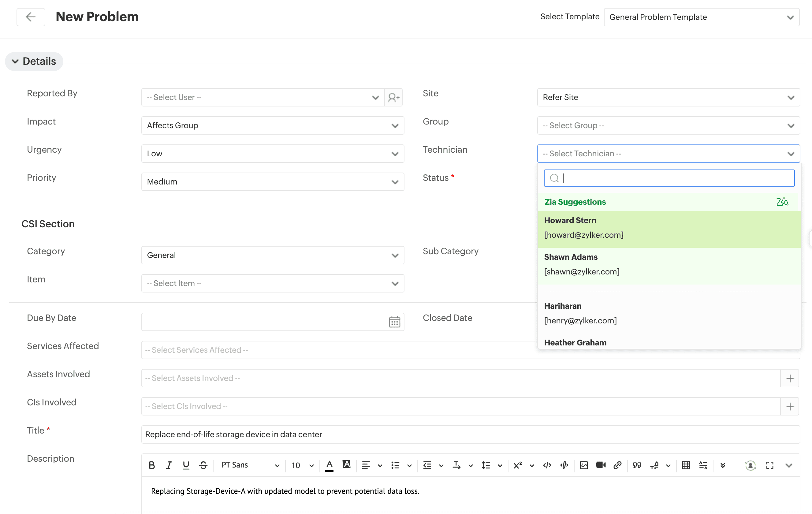Insert a table in the description
The width and height of the screenshot is (812, 514).
coord(686,465)
